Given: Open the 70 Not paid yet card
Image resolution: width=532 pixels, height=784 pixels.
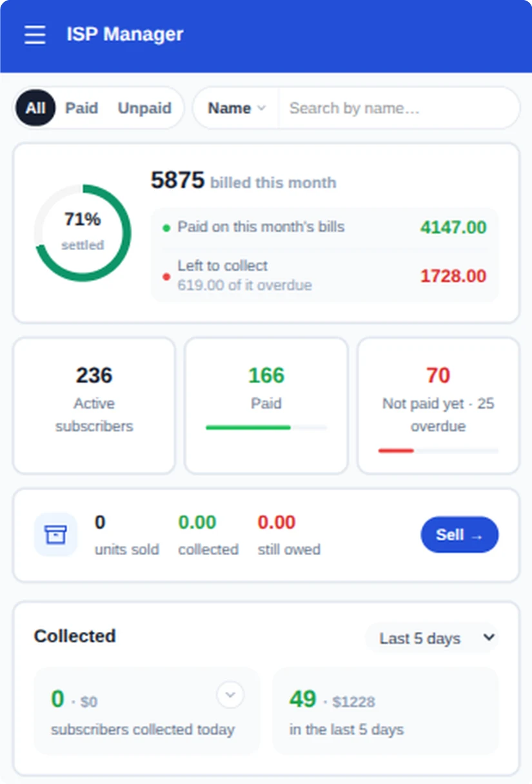Looking at the screenshot, I should (438, 406).
